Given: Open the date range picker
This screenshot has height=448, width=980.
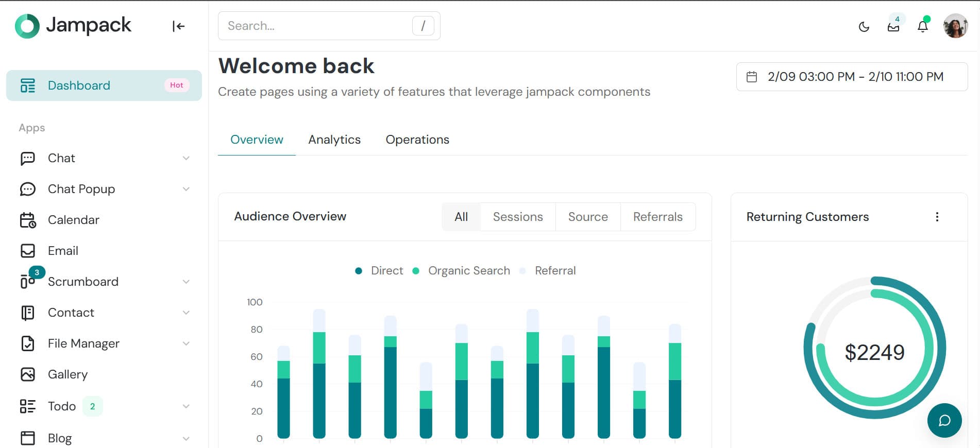Looking at the screenshot, I should point(852,77).
